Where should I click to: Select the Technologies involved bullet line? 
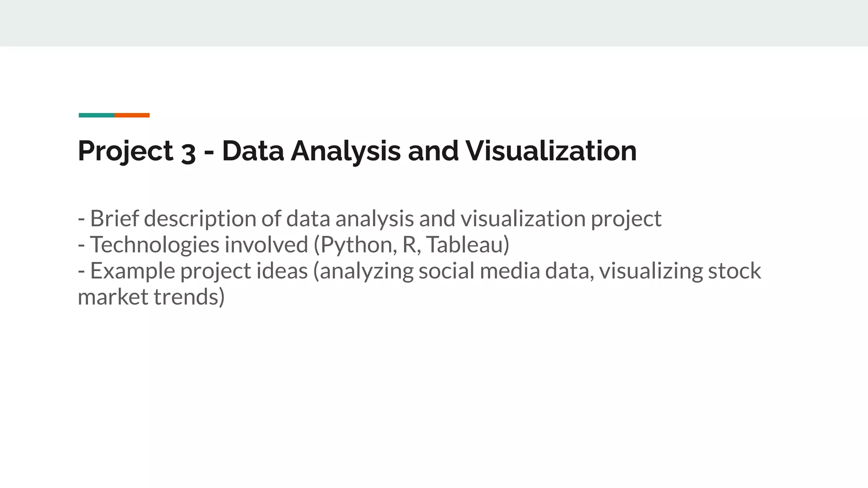294,245
